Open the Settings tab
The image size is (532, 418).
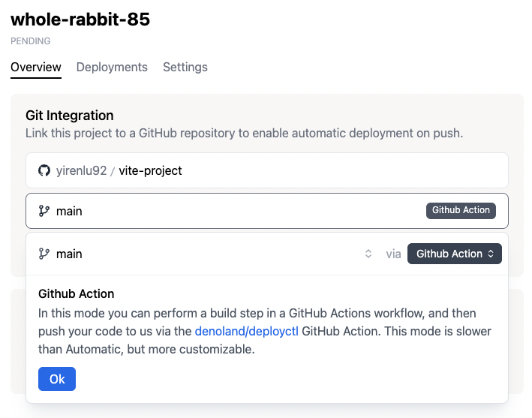coord(185,67)
